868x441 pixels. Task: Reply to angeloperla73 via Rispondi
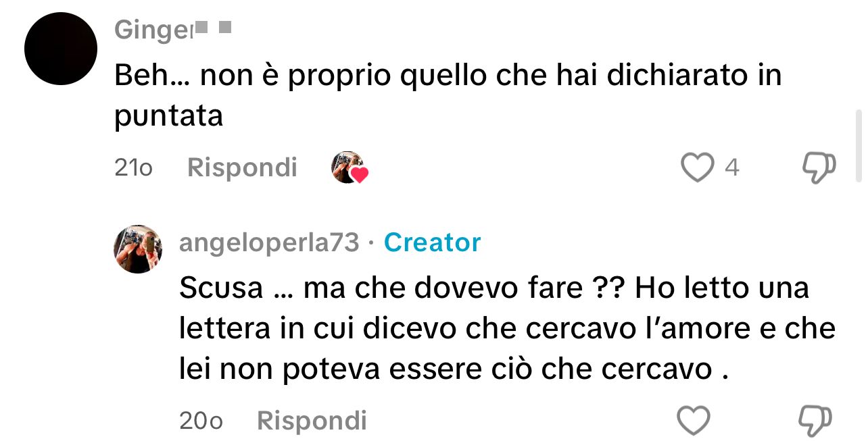pyautogui.click(x=312, y=421)
